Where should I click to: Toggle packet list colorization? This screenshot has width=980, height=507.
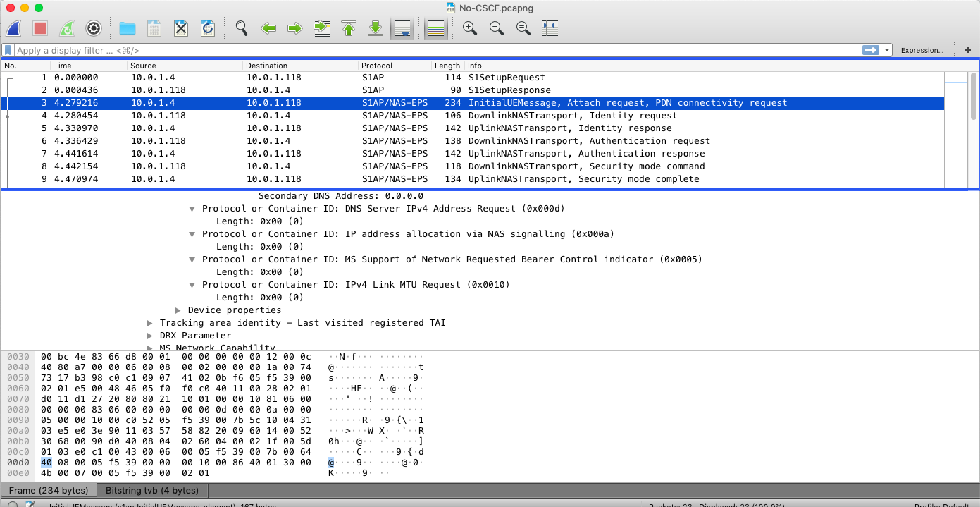pyautogui.click(x=435, y=28)
